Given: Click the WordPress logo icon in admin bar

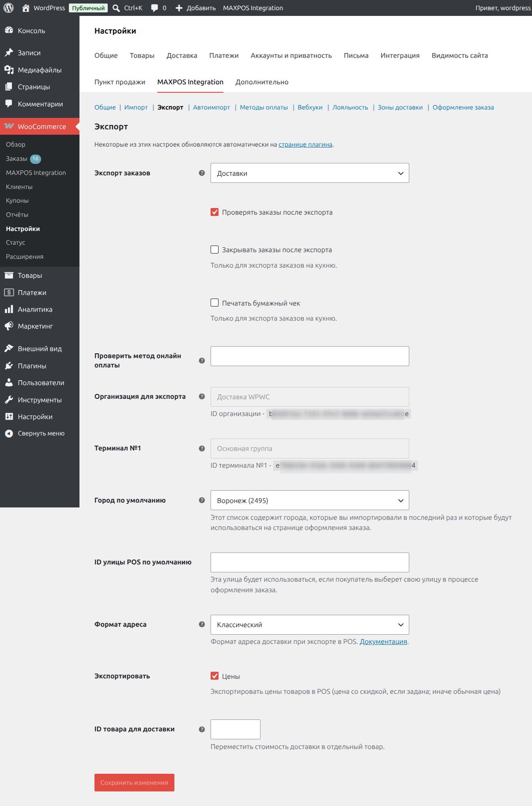Looking at the screenshot, I should point(9,8).
